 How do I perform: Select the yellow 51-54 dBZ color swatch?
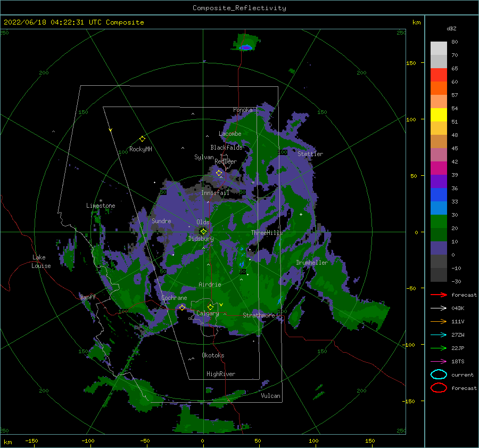(439, 115)
